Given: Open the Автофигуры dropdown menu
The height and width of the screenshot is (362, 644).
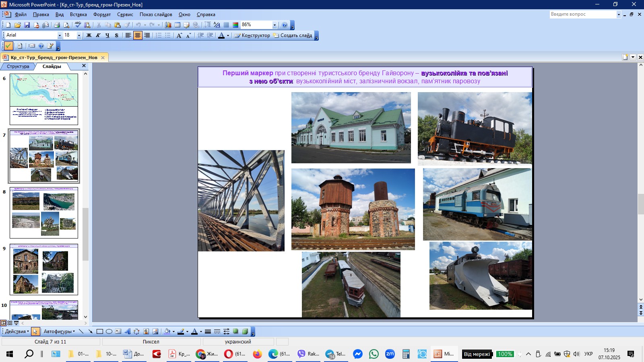Looking at the screenshot, I should (59, 331).
